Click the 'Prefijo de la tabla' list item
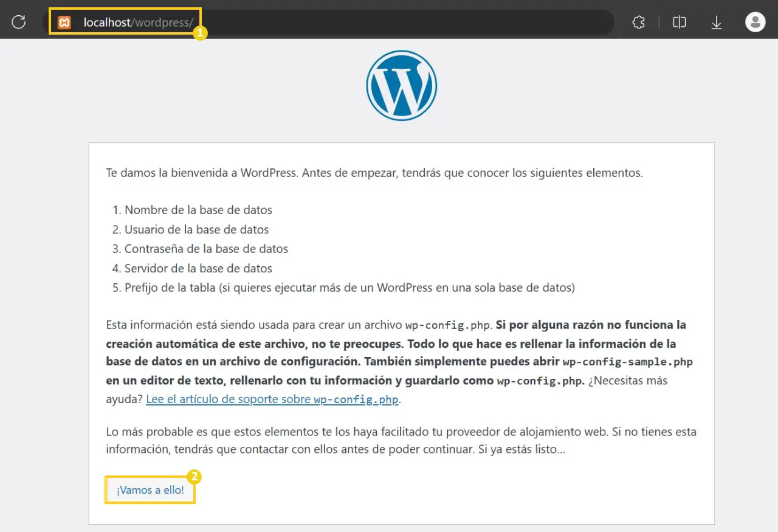This screenshot has height=532, width=778. [349, 288]
